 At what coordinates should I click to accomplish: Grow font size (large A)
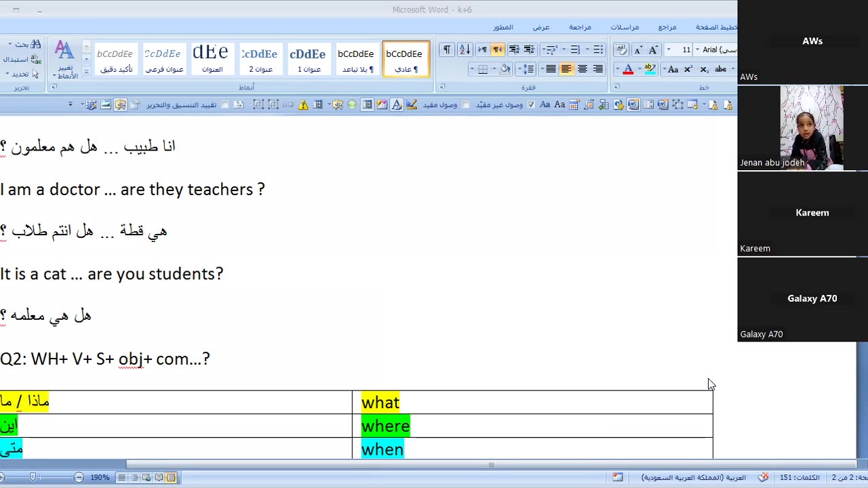click(x=653, y=49)
